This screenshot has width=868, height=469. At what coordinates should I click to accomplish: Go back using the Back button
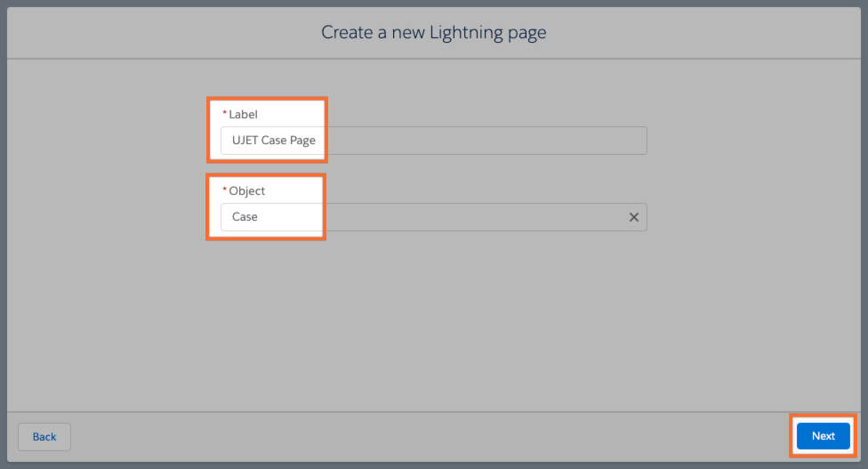(44, 437)
